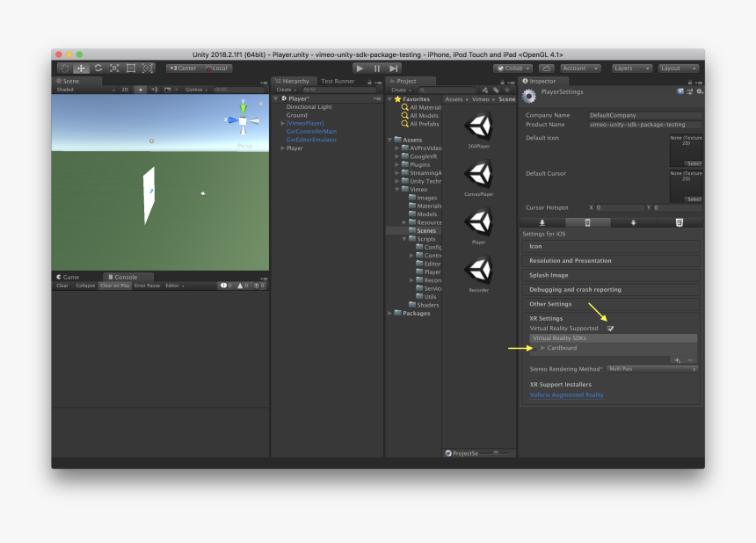The image size is (756, 543).
Task: Open the cloud services icon
Action: click(x=546, y=69)
